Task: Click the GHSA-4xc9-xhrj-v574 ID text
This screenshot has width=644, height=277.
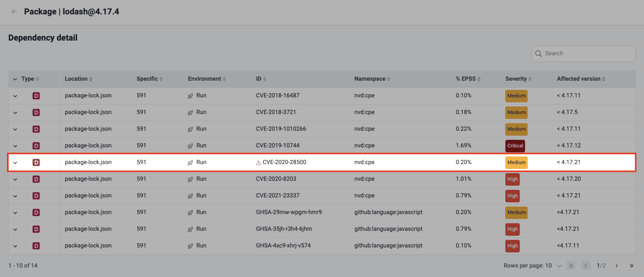Action: point(283,245)
